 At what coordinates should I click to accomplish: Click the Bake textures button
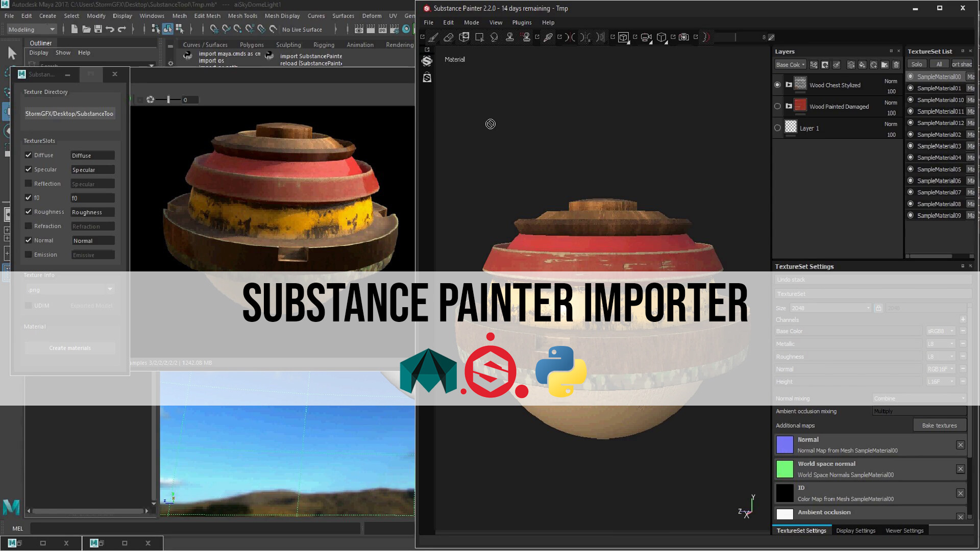click(940, 425)
